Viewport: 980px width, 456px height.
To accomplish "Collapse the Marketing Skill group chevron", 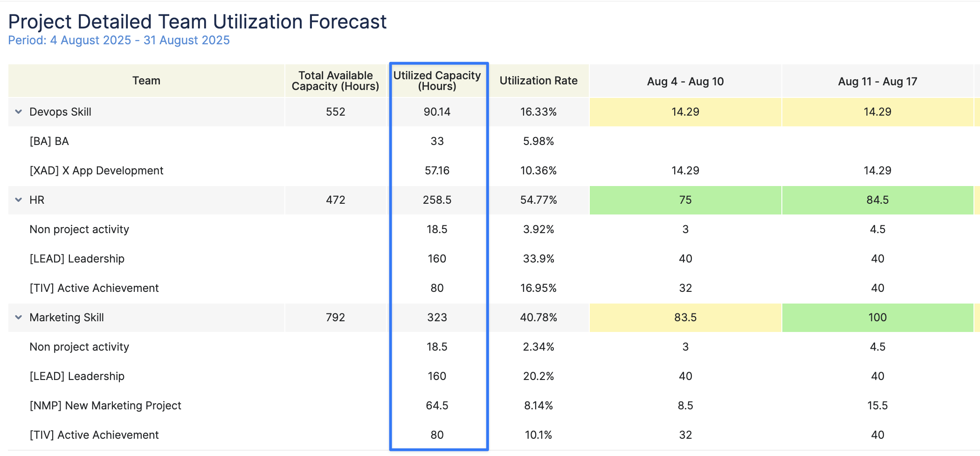I will click(x=19, y=318).
